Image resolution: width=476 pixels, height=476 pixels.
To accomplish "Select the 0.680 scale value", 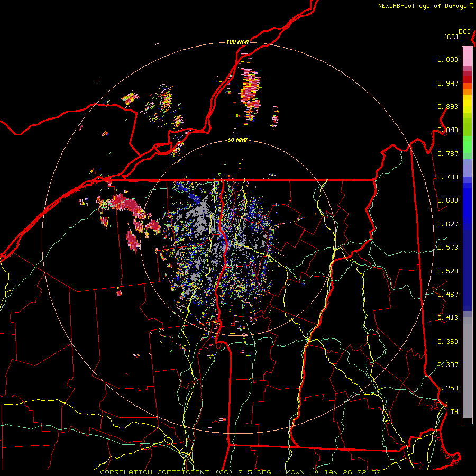I will 448,200.
